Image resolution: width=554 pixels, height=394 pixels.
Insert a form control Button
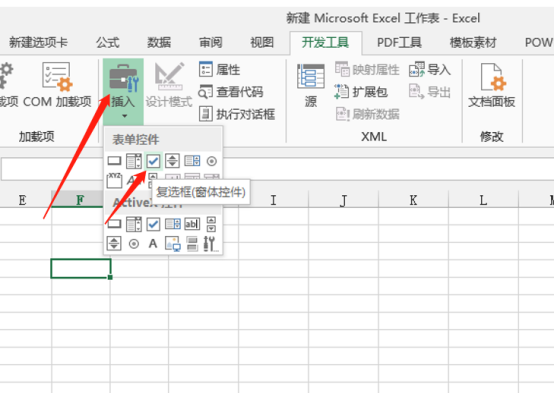pyautogui.click(x=114, y=161)
